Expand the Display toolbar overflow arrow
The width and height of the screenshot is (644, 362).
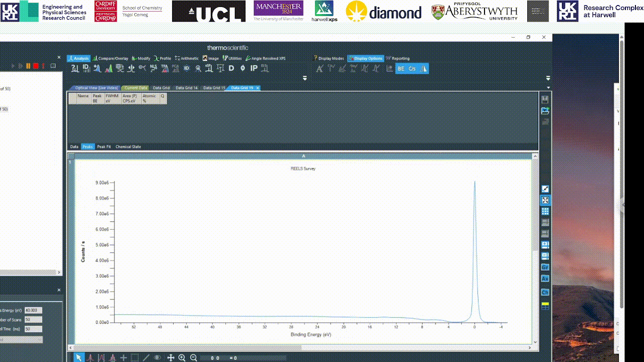(x=548, y=78)
